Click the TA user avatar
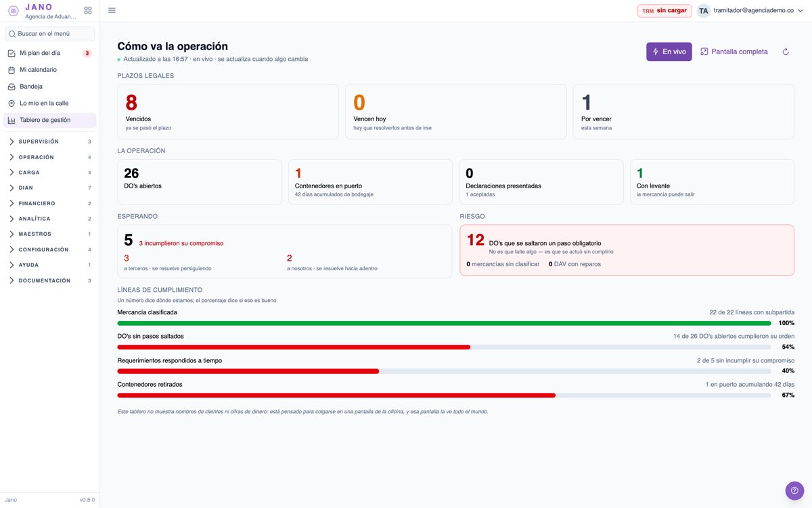Viewport: 812px width, 508px height. [704, 11]
